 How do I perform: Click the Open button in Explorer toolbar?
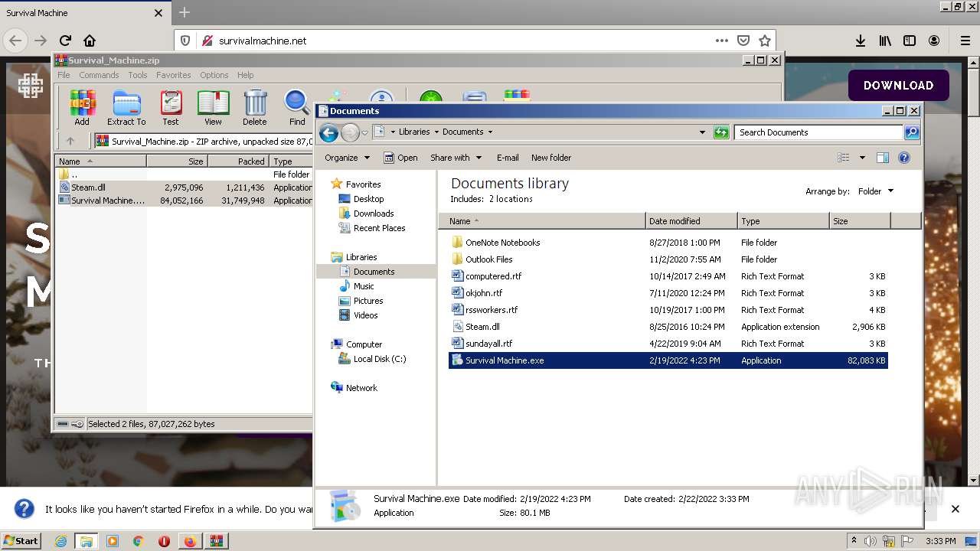(x=400, y=158)
